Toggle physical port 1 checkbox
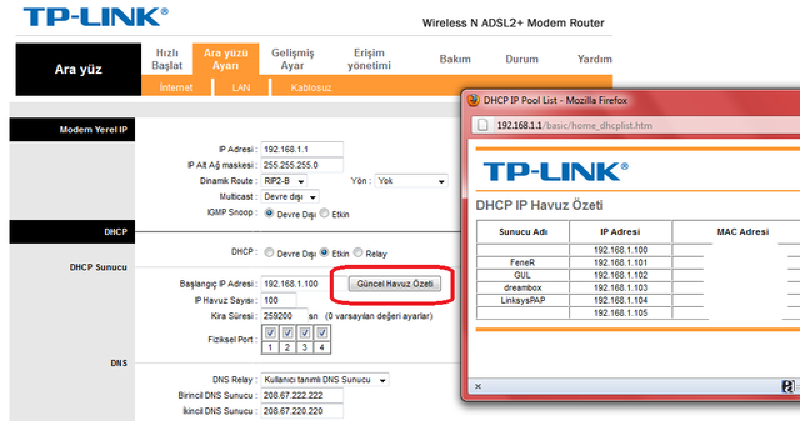This screenshot has height=421, width=800. coord(270,333)
